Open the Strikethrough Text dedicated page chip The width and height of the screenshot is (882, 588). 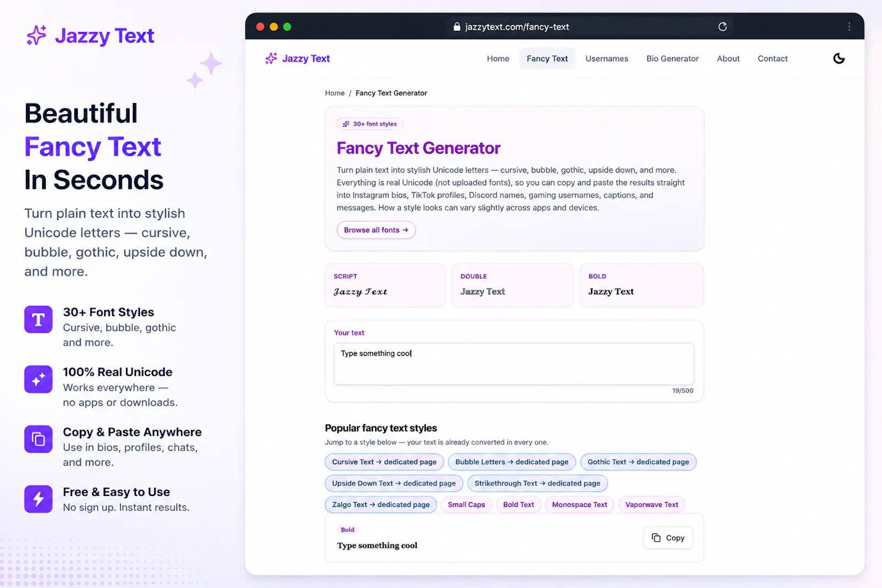coord(537,483)
